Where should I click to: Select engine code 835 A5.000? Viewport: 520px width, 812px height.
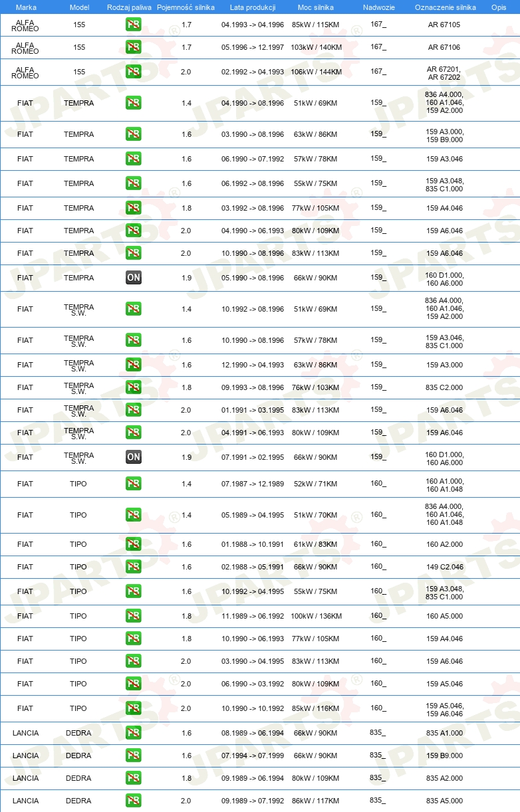pyautogui.click(x=445, y=801)
